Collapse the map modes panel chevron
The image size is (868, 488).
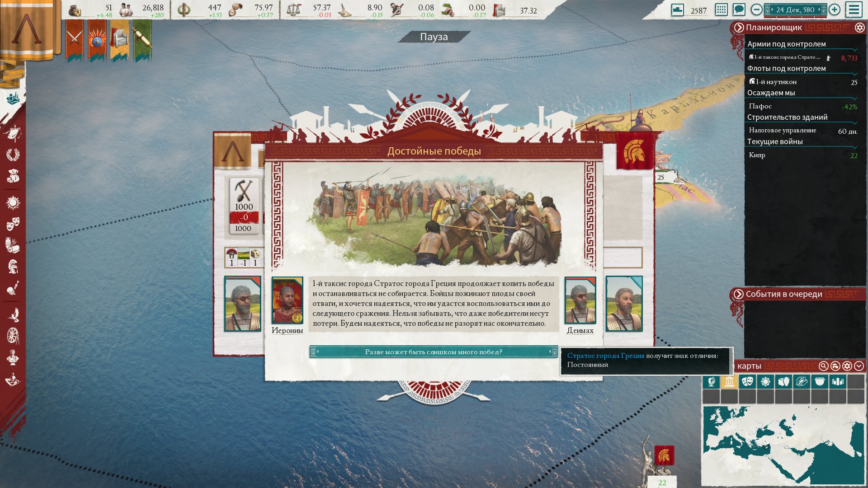(x=859, y=366)
